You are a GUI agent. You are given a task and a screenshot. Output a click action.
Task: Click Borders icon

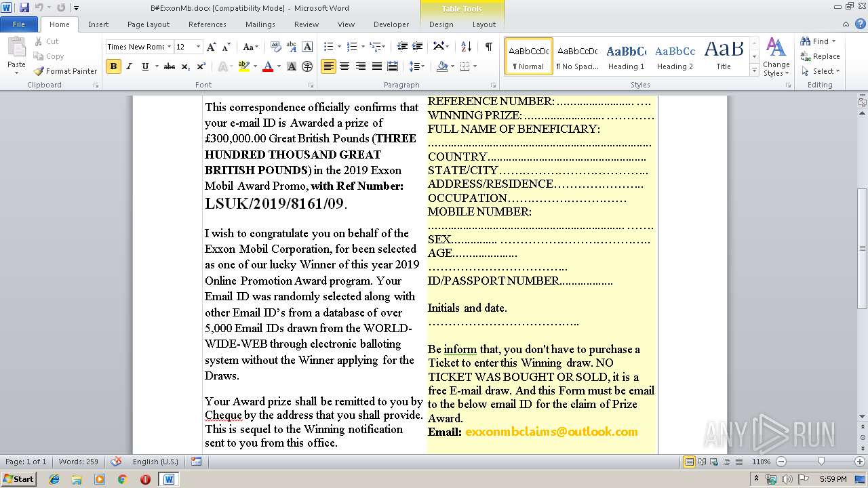tap(465, 66)
